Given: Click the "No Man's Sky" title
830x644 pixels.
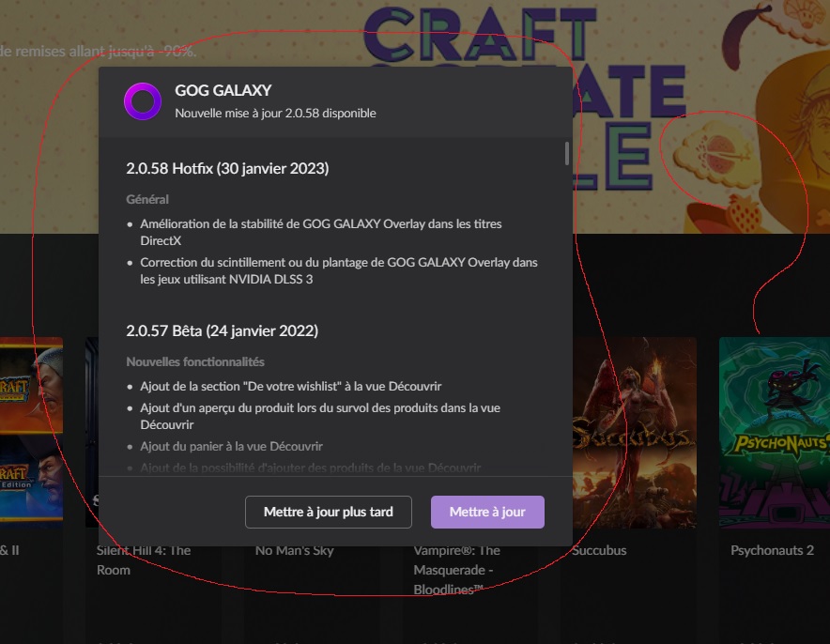Looking at the screenshot, I should click(x=294, y=550).
